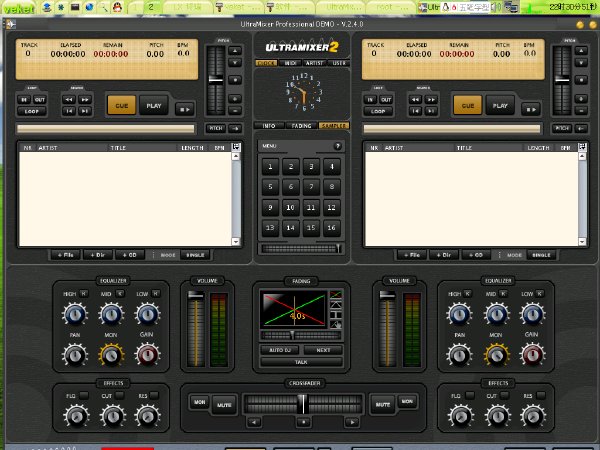Start the right deck with PLAY

[500, 106]
